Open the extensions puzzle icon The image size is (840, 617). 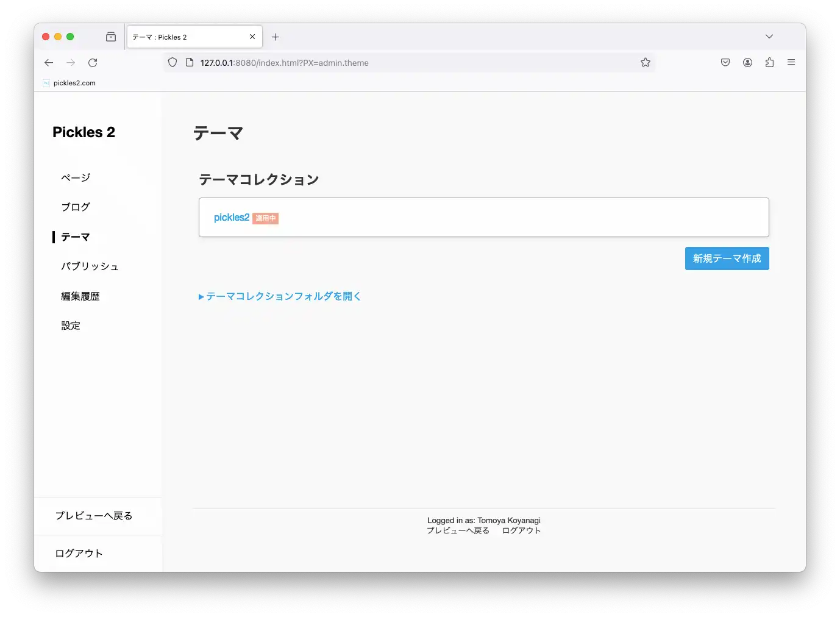click(x=769, y=63)
